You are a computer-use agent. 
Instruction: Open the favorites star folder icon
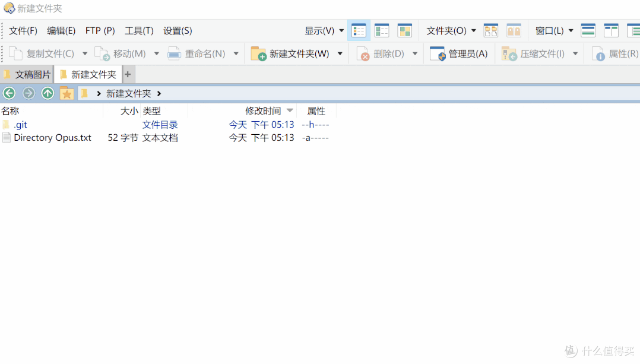pyautogui.click(x=67, y=93)
